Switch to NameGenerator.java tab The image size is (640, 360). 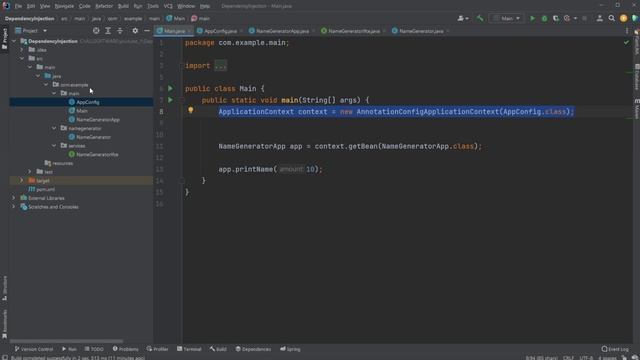[421, 31]
